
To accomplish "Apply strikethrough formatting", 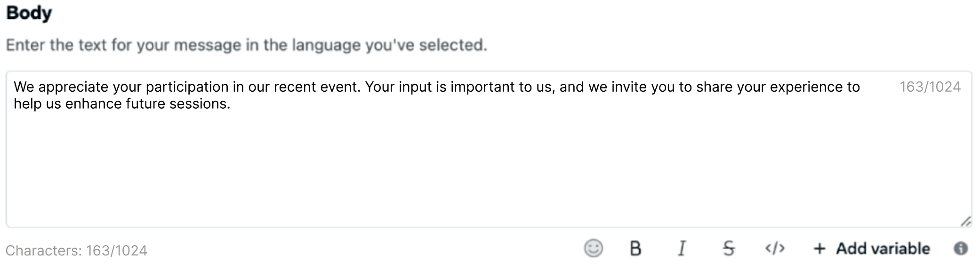I will 728,248.
